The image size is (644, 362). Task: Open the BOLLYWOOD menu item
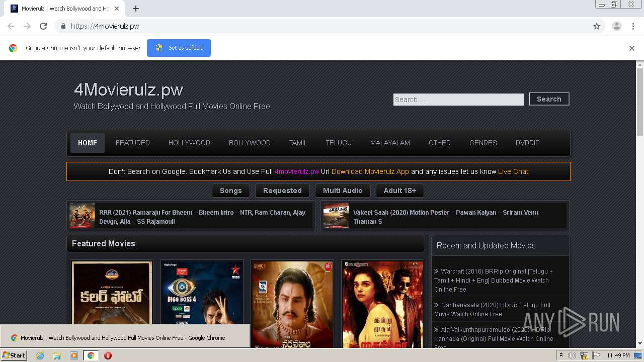250,143
